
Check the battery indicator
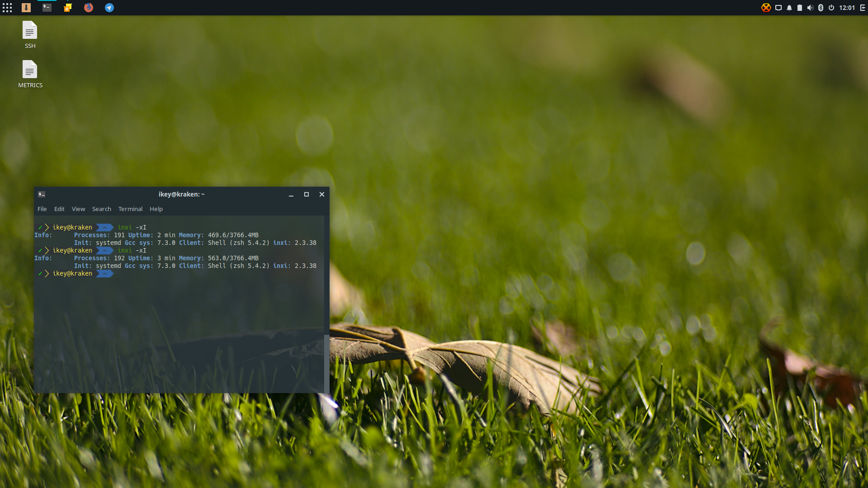point(800,8)
